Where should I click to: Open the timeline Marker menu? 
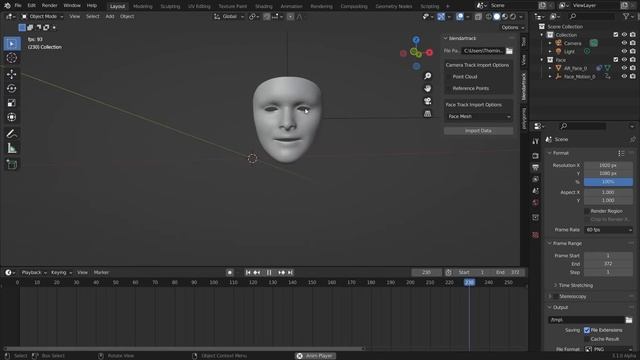(101, 273)
